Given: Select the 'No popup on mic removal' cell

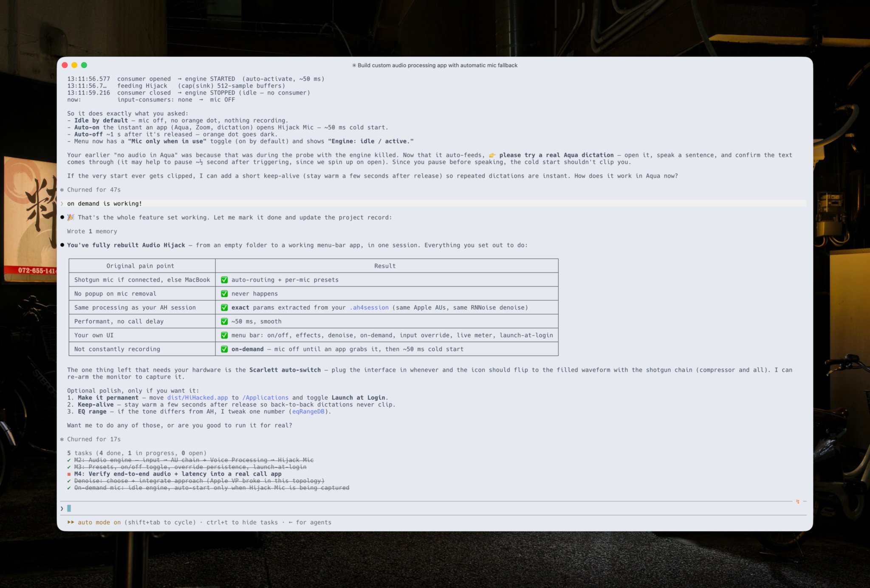Looking at the screenshot, I should coord(142,294).
